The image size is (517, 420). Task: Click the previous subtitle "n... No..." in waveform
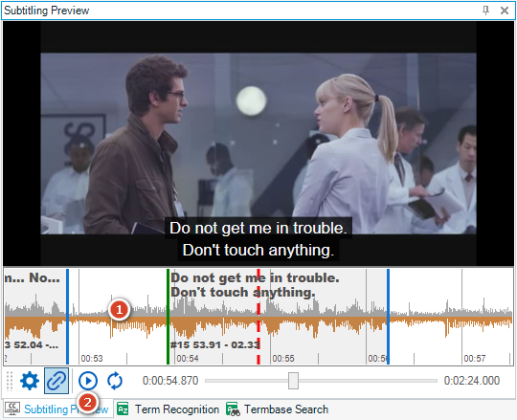(32, 278)
